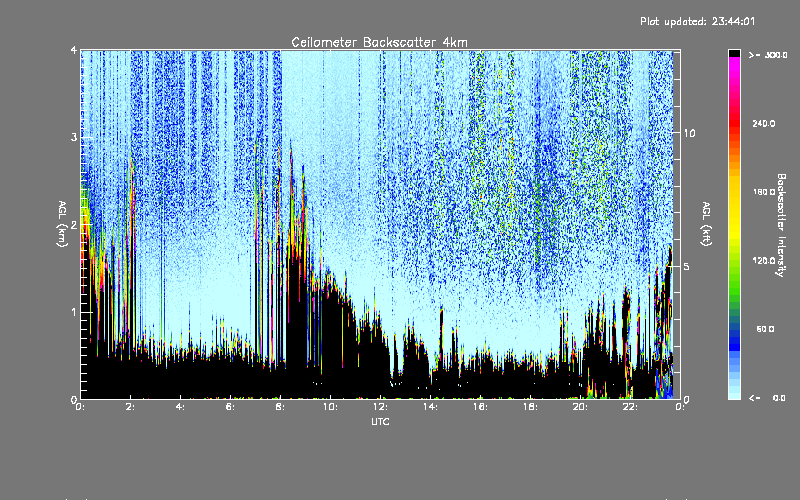Click the 3 tick on the km axis

coord(74,137)
